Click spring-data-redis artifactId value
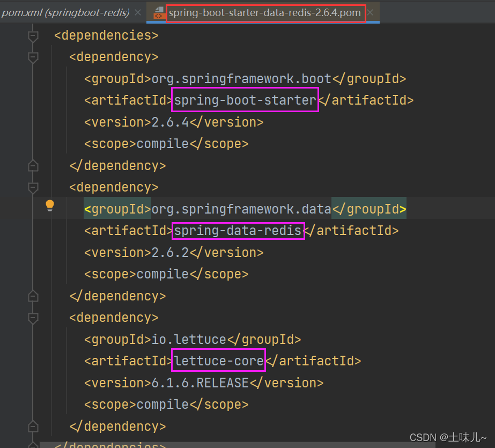The image size is (495, 448). pyautogui.click(x=238, y=231)
